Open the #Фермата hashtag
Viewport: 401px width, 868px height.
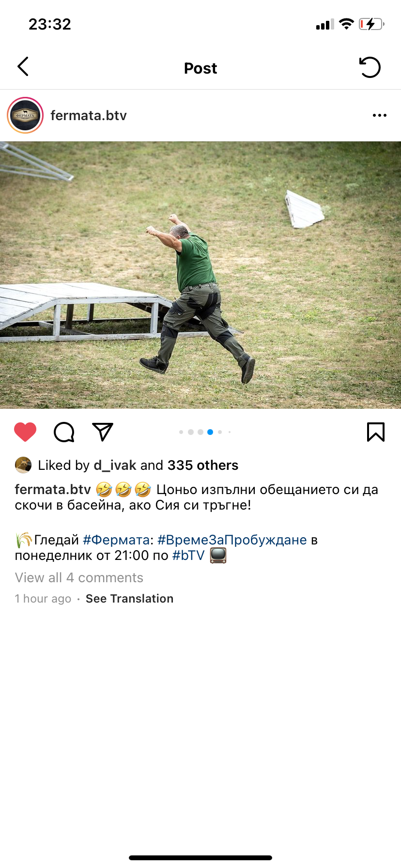point(116,540)
